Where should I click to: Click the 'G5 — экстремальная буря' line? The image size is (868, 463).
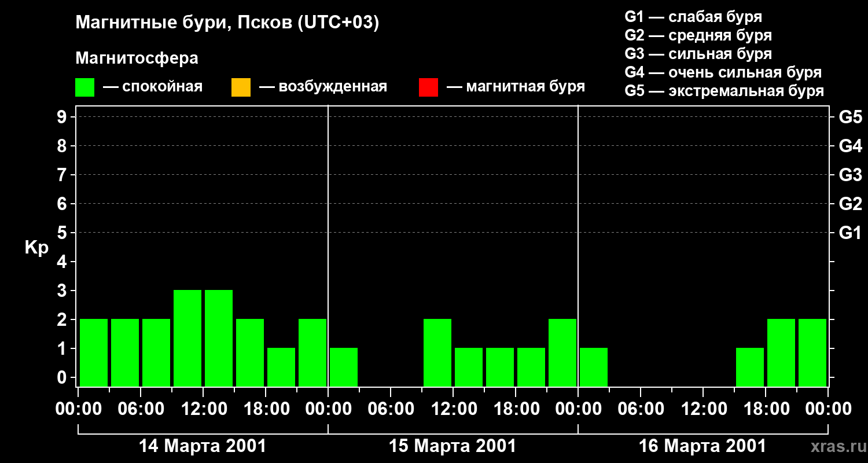pos(724,91)
